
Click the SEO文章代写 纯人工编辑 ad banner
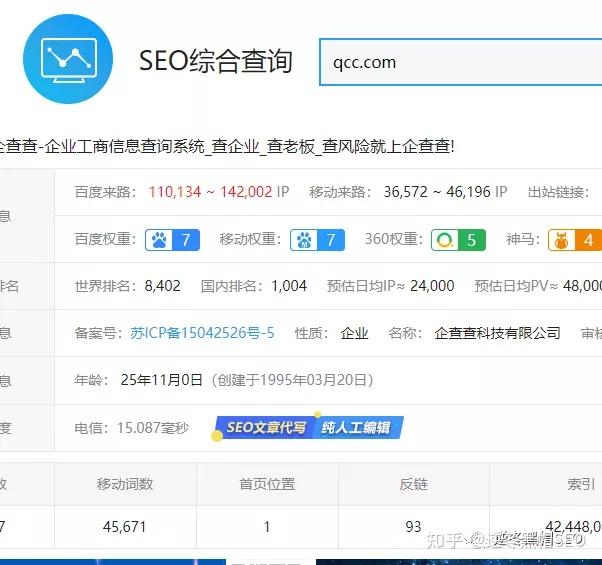pos(308,427)
